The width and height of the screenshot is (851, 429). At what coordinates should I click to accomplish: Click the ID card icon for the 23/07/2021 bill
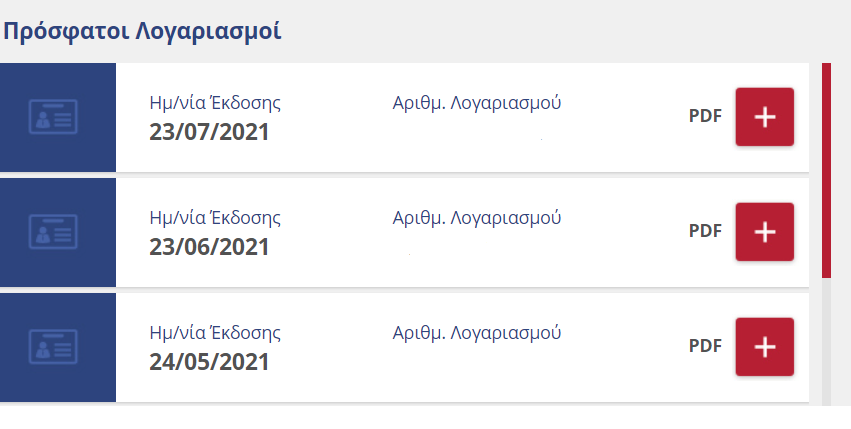pyautogui.click(x=53, y=117)
